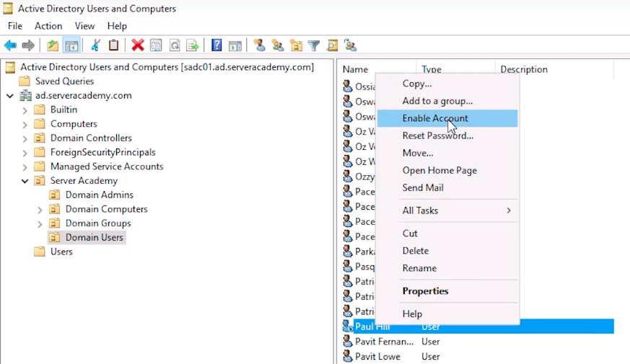Open the Action menu

pyautogui.click(x=48, y=26)
